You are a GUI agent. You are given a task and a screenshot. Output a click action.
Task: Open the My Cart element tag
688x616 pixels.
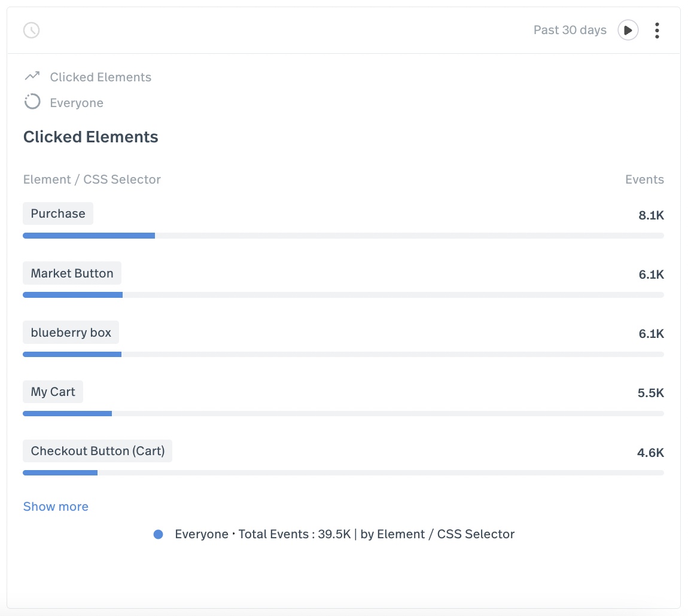point(53,392)
